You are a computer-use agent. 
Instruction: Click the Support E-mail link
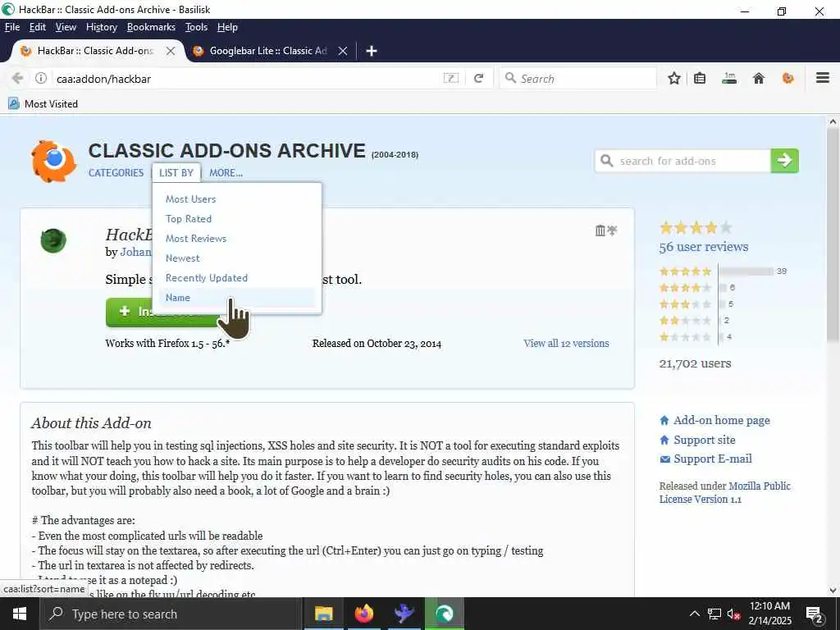pos(713,459)
